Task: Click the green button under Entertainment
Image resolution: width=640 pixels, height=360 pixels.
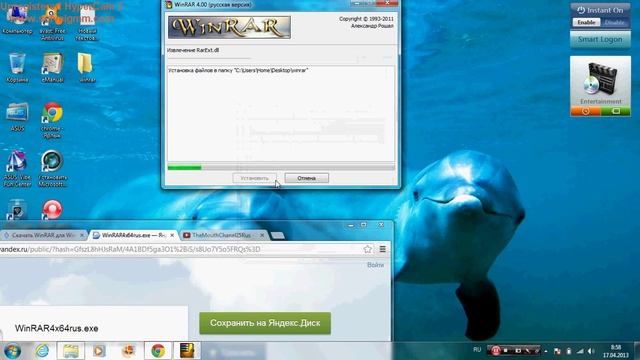Action: tap(616, 111)
